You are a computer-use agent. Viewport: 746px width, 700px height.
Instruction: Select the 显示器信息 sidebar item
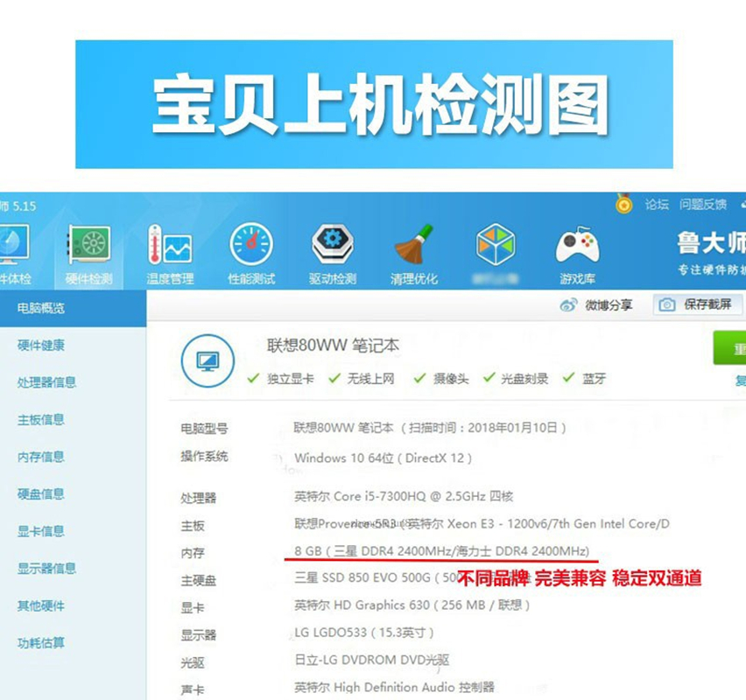46,568
